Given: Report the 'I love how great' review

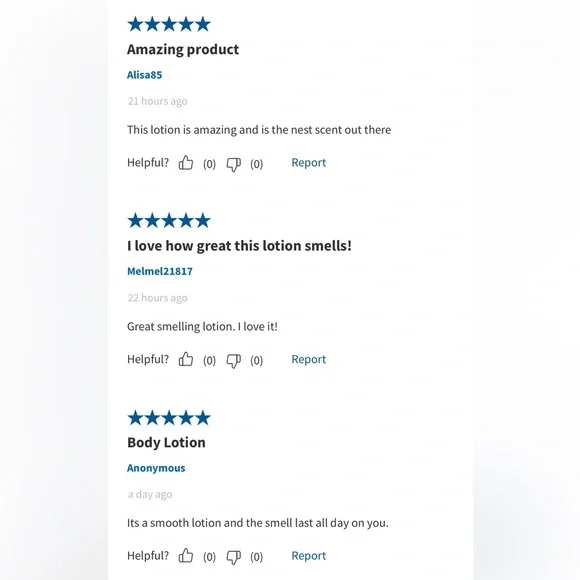Looking at the screenshot, I should (x=308, y=359).
